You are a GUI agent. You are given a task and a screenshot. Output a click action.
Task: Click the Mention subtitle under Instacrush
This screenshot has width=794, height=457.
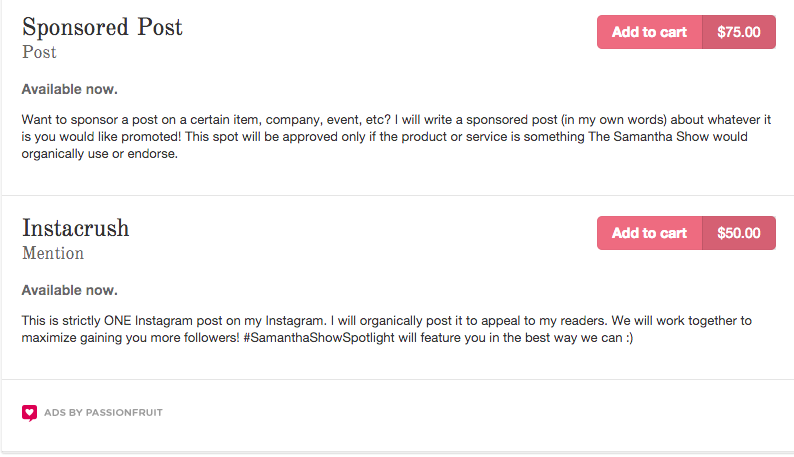click(53, 253)
